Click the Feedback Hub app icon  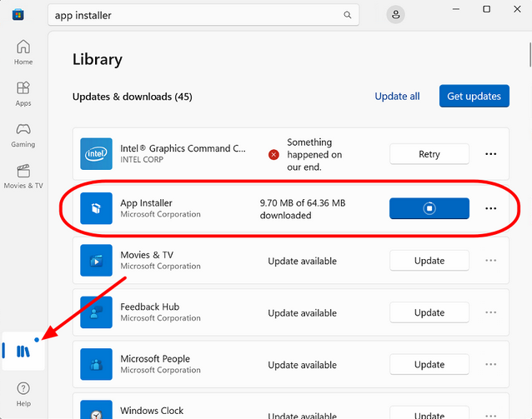pyautogui.click(x=97, y=312)
